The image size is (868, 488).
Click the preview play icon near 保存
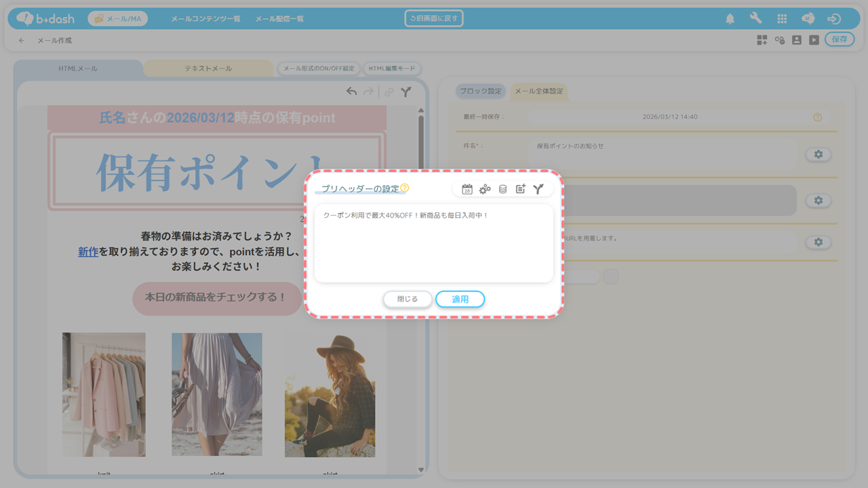click(814, 40)
